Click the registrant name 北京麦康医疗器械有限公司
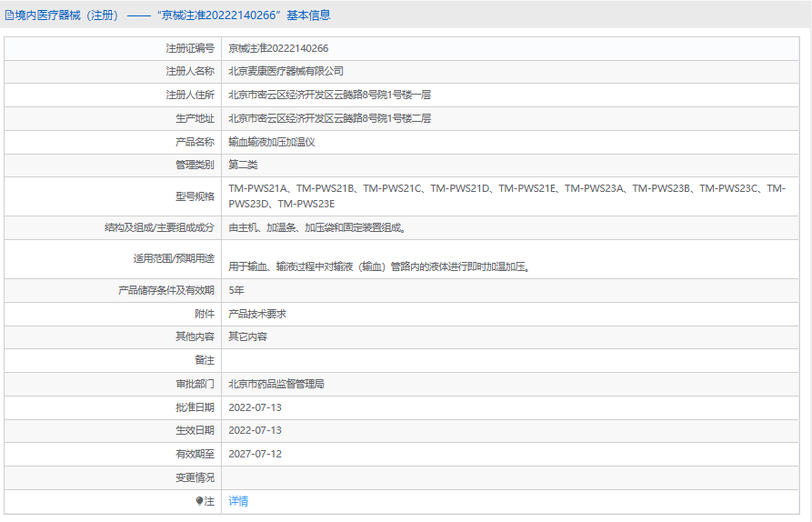The width and height of the screenshot is (812, 522). [286, 71]
